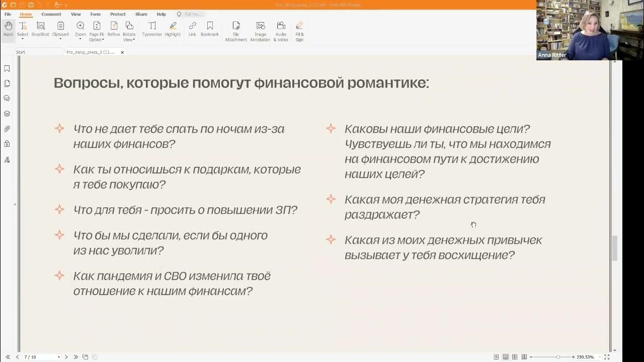Show the Comments side panel
The width and height of the screenshot is (644, 362).
(7, 99)
